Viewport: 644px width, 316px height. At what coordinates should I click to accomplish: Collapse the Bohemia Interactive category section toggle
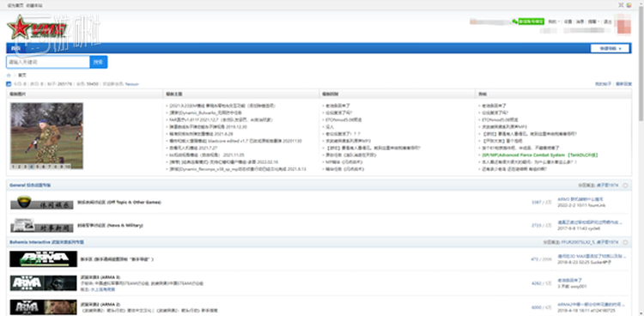coord(625,242)
